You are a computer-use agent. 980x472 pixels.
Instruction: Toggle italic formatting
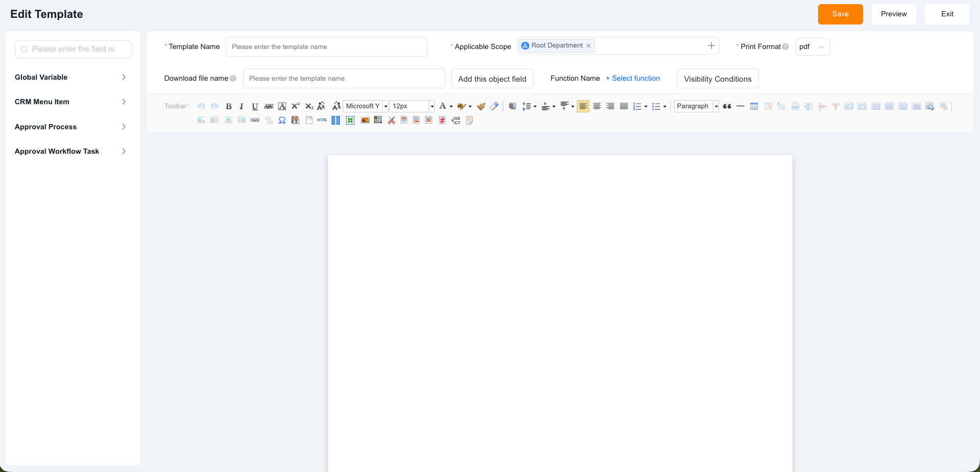(242, 106)
